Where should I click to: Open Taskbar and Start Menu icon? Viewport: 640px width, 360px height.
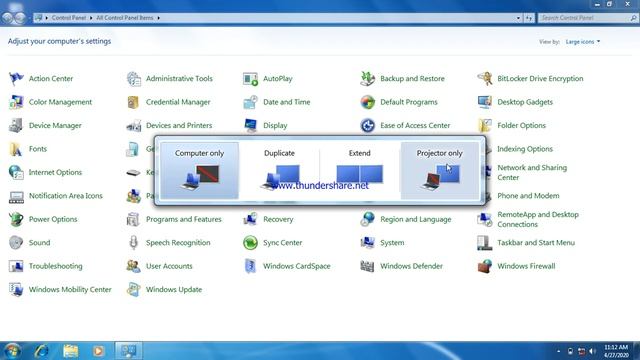[484, 242]
